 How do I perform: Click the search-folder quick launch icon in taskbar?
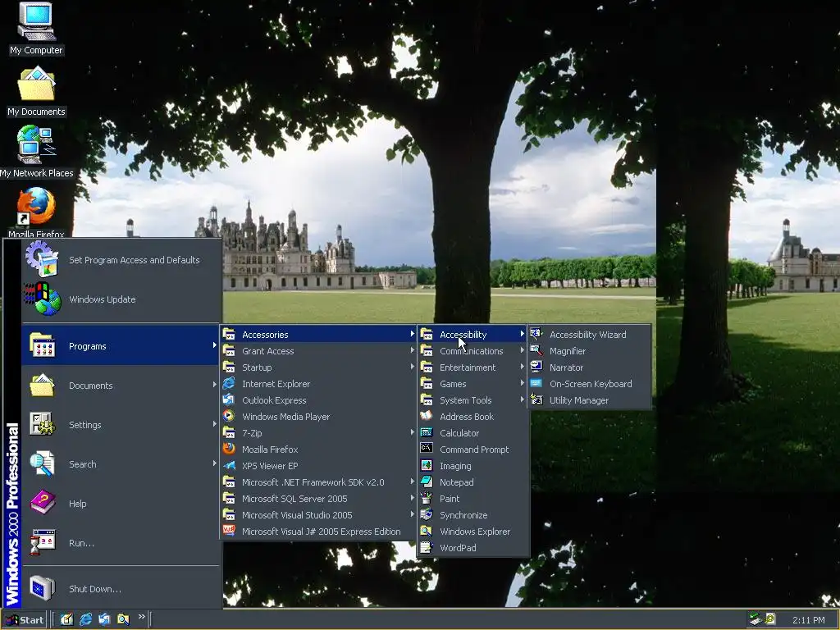click(123, 619)
